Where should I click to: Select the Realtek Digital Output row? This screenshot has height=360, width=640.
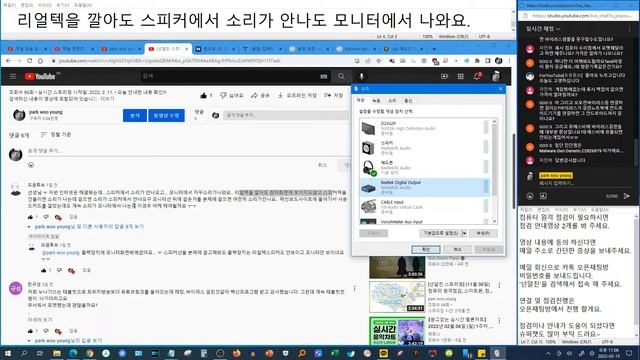tap(424, 187)
